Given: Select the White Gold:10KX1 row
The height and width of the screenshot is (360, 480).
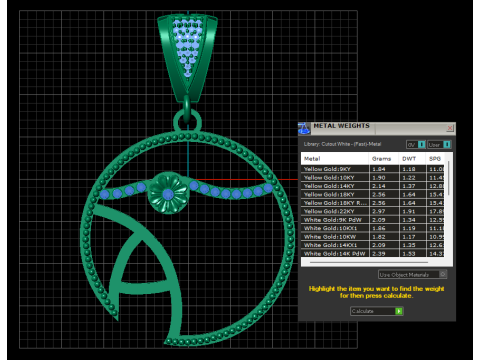Looking at the screenshot, I should click(x=372, y=228).
